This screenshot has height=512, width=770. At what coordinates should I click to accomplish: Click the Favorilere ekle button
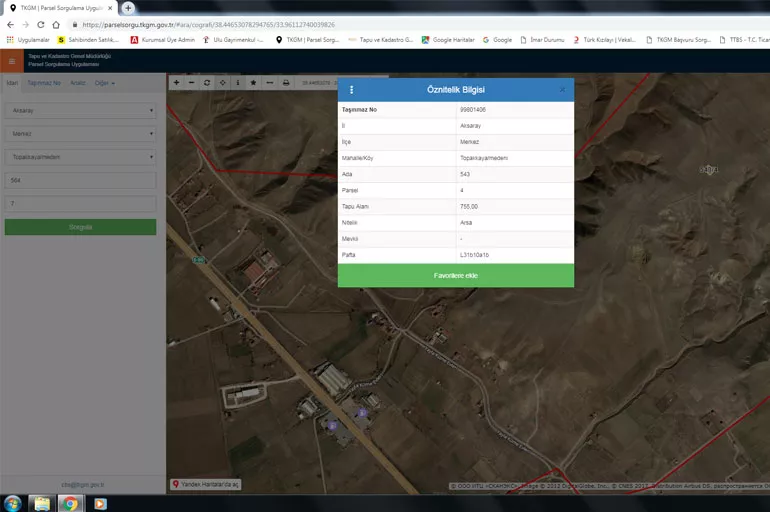[455, 275]
